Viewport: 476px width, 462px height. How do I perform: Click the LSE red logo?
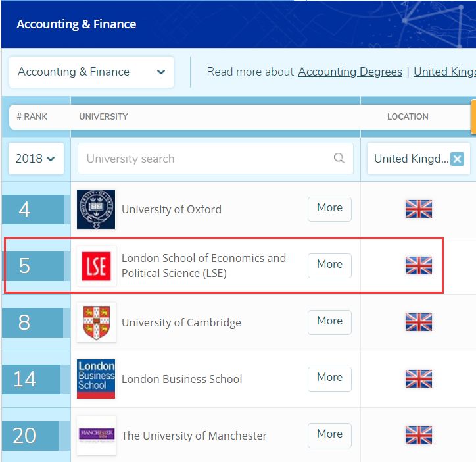pos(96,266)
